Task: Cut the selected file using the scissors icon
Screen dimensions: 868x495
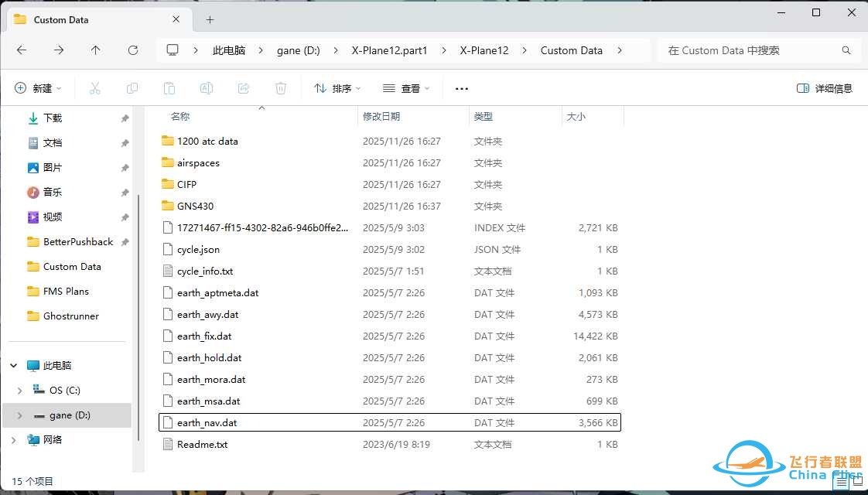Action: (x=95, y=88)
